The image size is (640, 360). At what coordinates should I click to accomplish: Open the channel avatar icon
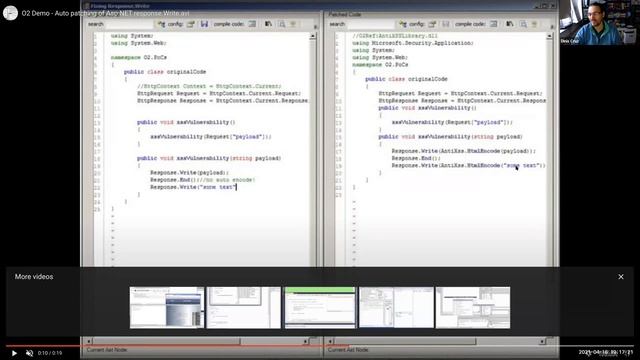point(10,13)
